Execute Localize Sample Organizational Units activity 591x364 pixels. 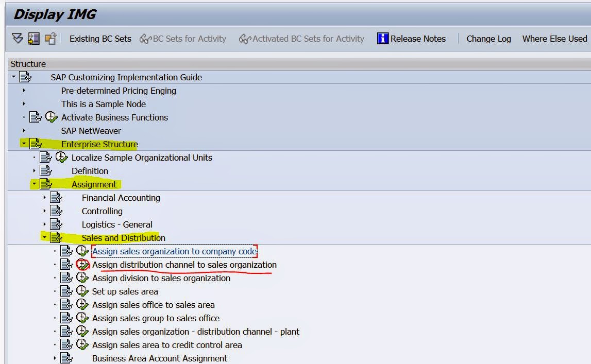(x=61, y=157)
